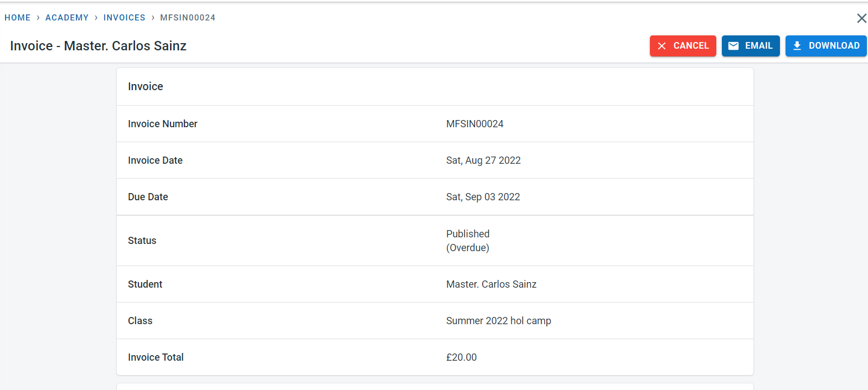Click the download arrow icon
868x390 pixels.
pyautogui.click(x=797, y=46)
